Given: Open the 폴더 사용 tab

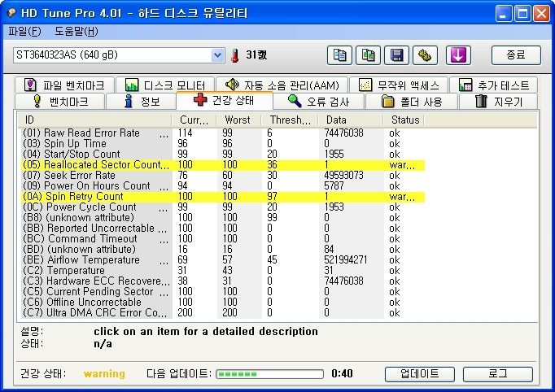Looking at the screenshot, I should [x=412, y=102].
